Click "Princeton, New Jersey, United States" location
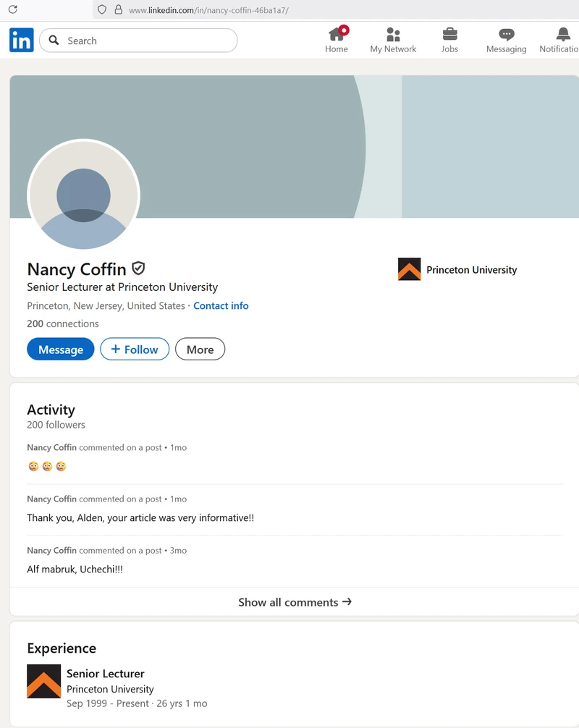 tap(106, 305)
